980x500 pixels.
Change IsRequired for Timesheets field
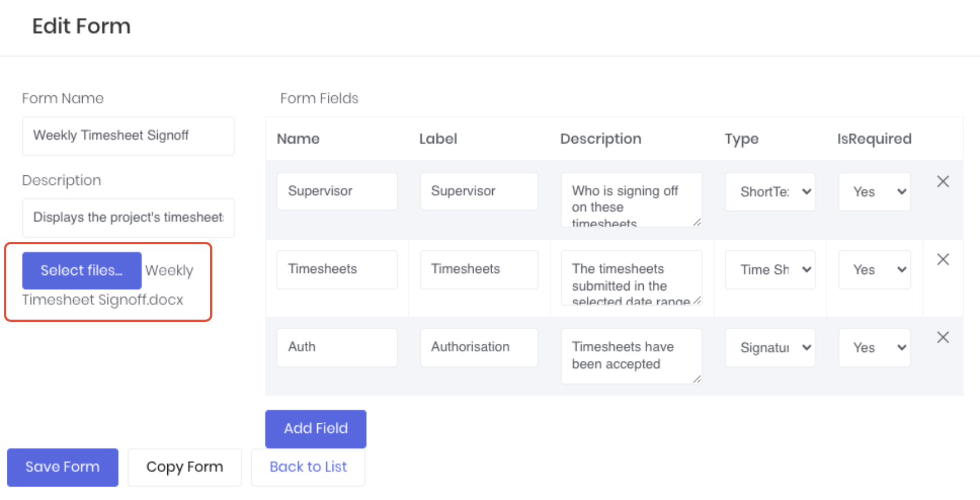[874, 269]
